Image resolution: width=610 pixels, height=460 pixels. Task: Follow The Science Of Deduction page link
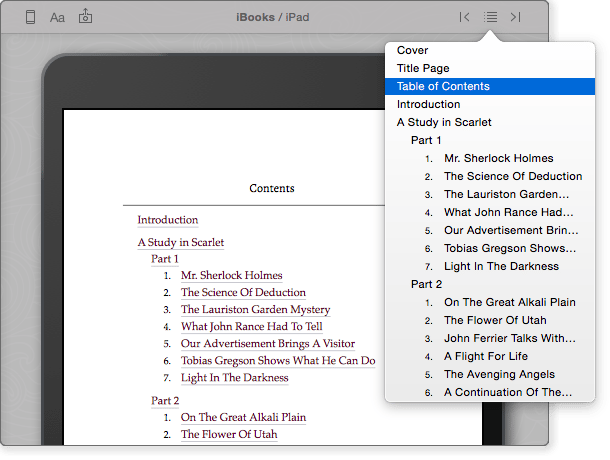243,293
